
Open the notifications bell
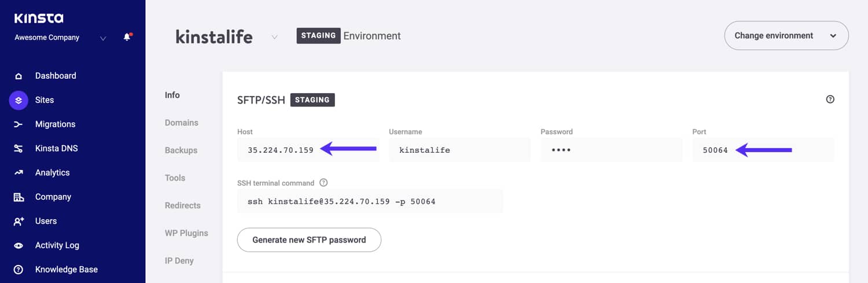[127, 38]
